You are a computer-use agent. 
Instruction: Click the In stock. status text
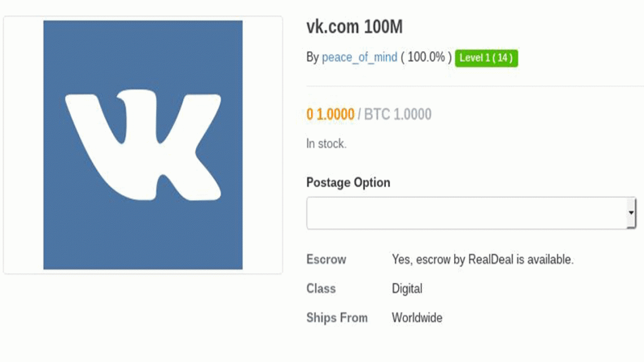click(327, 144)
